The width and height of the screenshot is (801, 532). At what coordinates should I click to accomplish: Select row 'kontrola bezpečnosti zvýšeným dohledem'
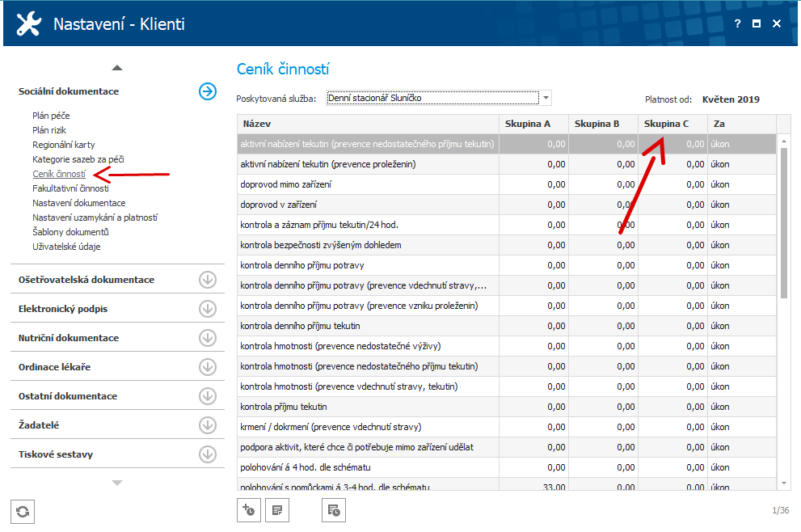coord(507,245)
